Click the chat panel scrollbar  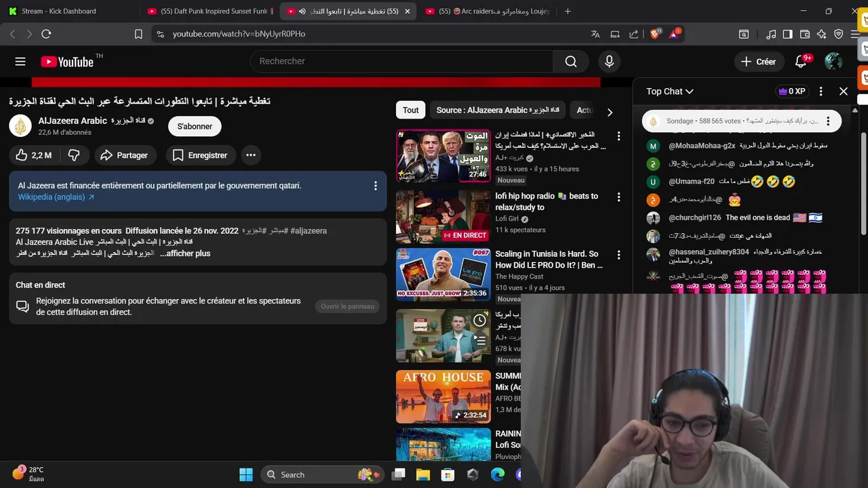pyautogui.click(x=863, y=183)
